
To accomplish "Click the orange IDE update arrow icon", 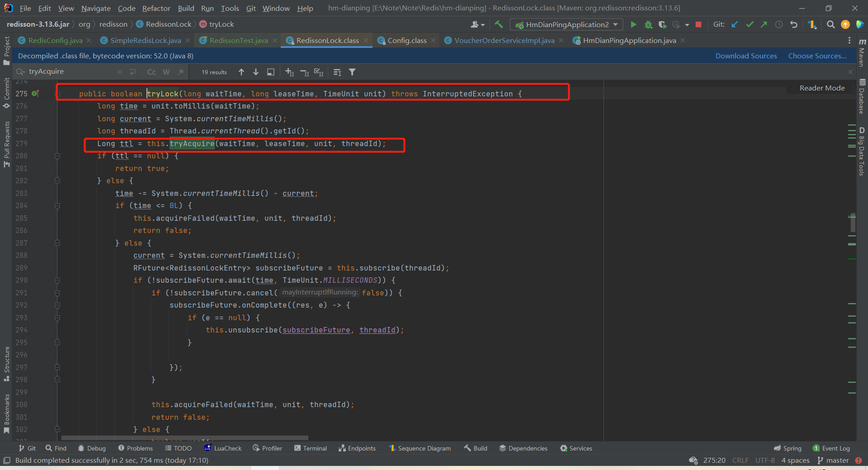I will click(x=845, y=24).
